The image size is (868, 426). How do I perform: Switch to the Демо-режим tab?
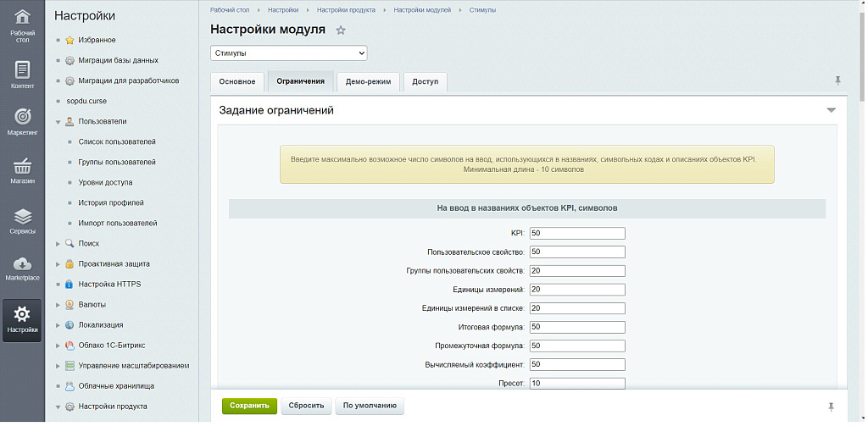(x=368, y=82)
